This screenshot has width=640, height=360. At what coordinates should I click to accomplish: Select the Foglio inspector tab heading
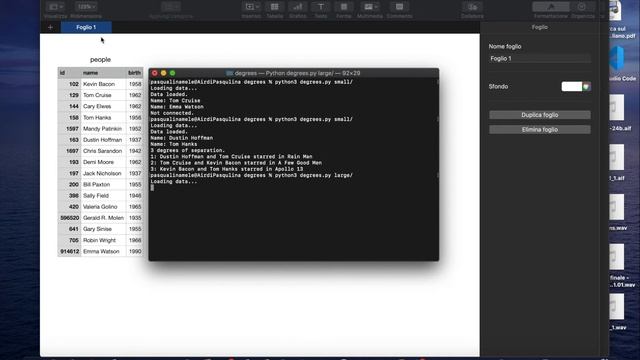click(x=540, y=27)
